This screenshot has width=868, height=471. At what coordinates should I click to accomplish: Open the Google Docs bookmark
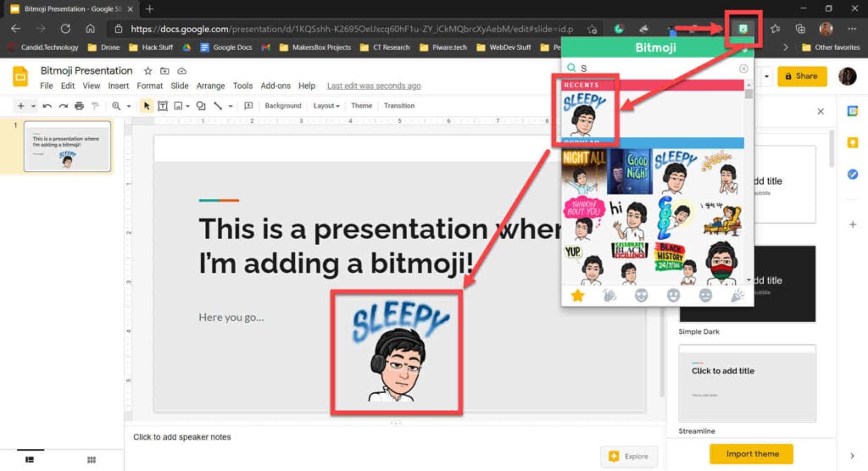pos(225,47)
